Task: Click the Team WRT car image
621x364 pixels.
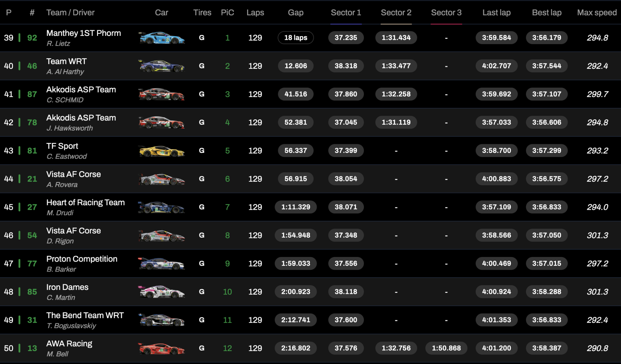Action: [x=161, y=66]
